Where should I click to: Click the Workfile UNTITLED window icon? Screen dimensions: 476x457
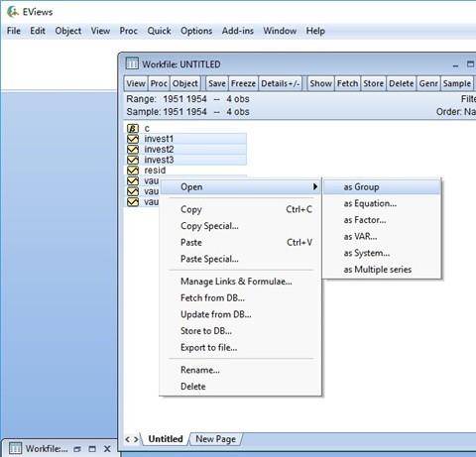pyautogui.click(x=132, y=63)
